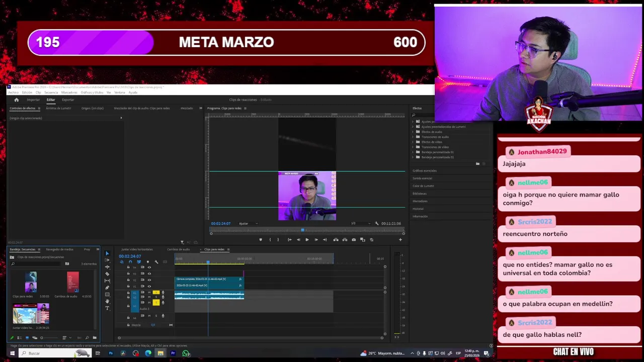Expand Ajustes preestablecidos de Lumetri folder
Viewport: 644px width, 362px height.
pos(413,127)
